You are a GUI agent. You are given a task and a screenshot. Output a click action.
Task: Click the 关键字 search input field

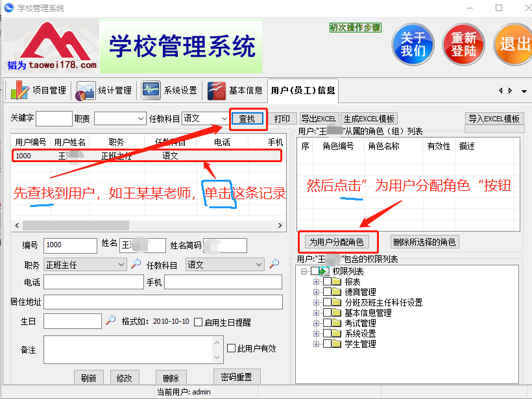pos(54,119)
